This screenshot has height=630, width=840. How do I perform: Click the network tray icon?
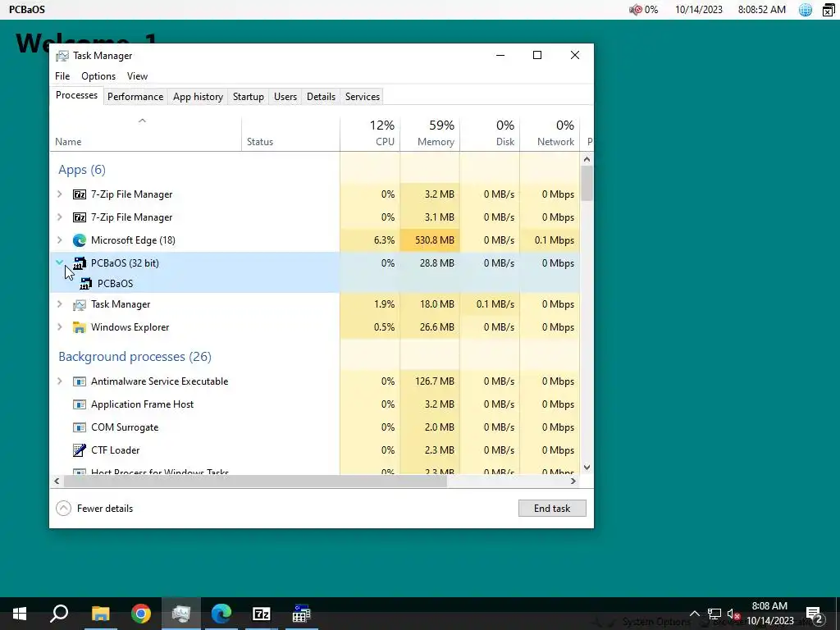point(714,614)
